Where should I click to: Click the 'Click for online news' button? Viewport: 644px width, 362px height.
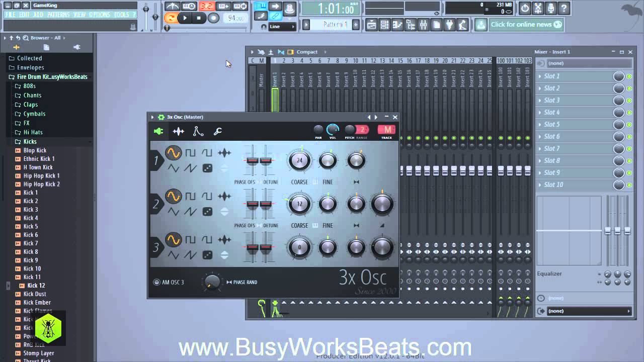526,24
